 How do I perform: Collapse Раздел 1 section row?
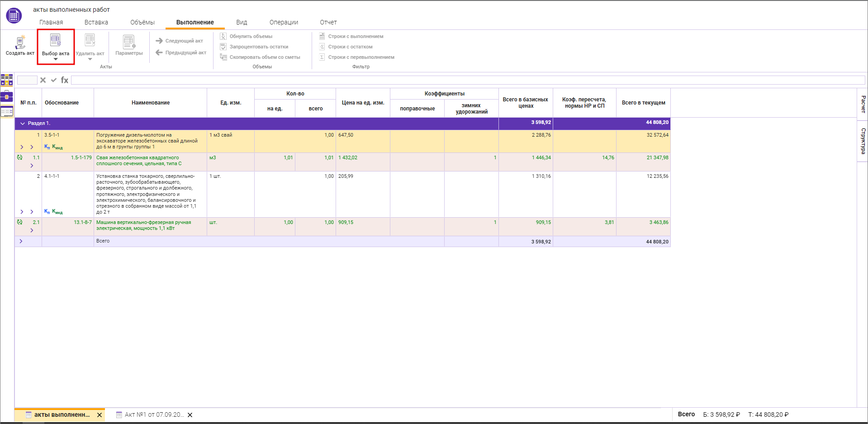[x=23, y=124]
